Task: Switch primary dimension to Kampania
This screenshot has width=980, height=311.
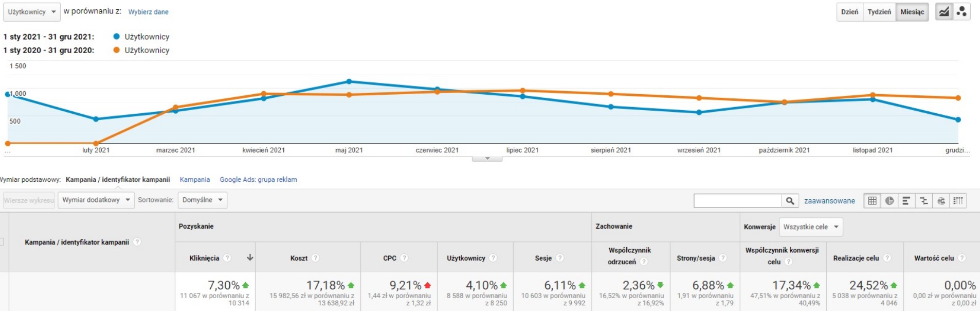Action: 195,180
